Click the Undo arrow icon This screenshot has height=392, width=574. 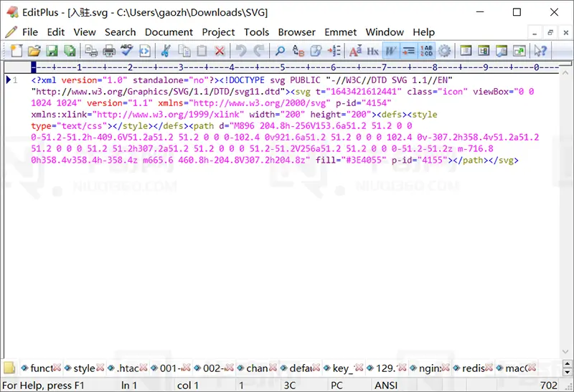click(241, 50)
